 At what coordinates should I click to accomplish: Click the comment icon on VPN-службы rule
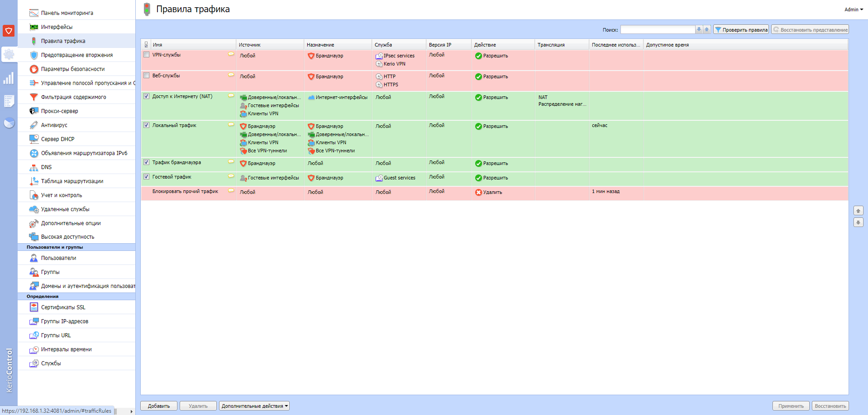point(231,54)
